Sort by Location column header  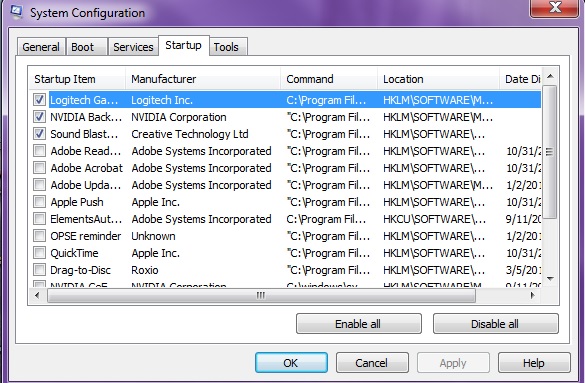(x=438, y=79)
